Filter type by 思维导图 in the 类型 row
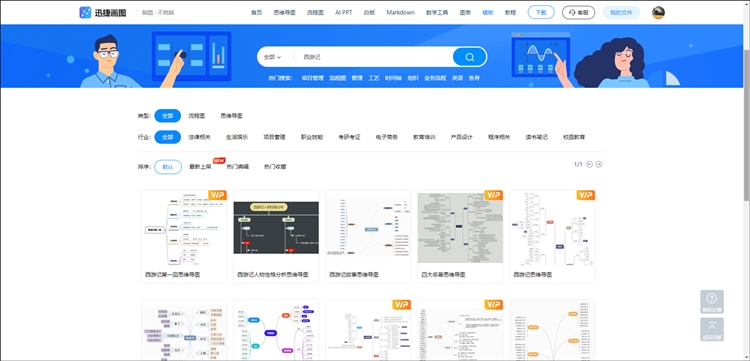Screen dimensions: 750x361 pos(232,116)
